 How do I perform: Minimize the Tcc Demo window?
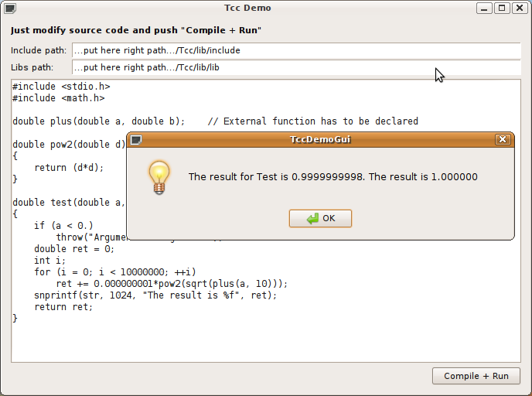coord(484,9)
